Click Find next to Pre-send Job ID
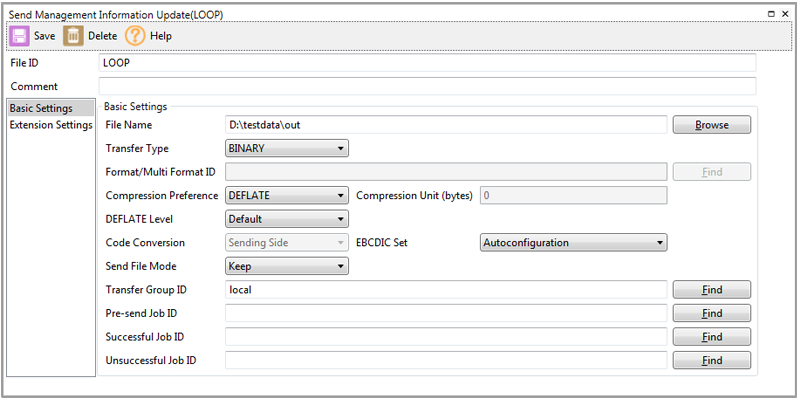The width and height of the screenshot is (800, 402). tap(711, 314)
